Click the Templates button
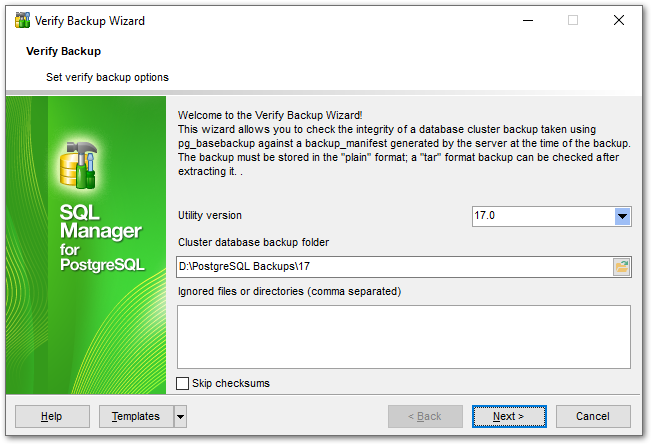 (135, 416)
